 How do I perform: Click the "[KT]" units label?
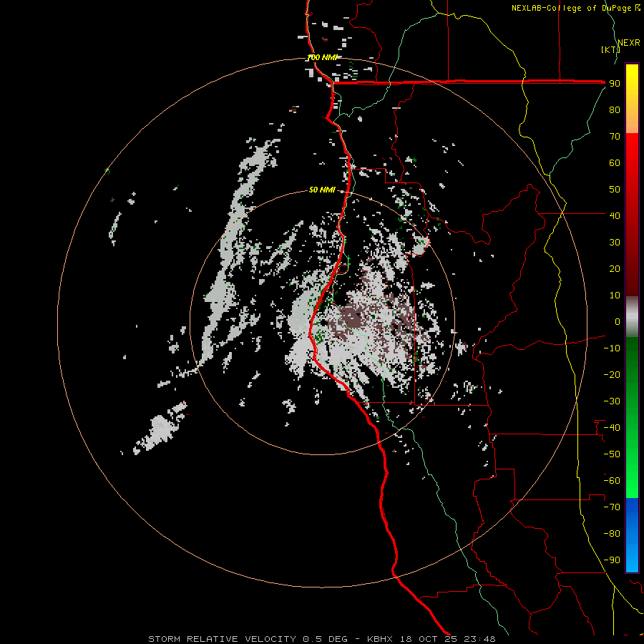(x=610, y=49)
